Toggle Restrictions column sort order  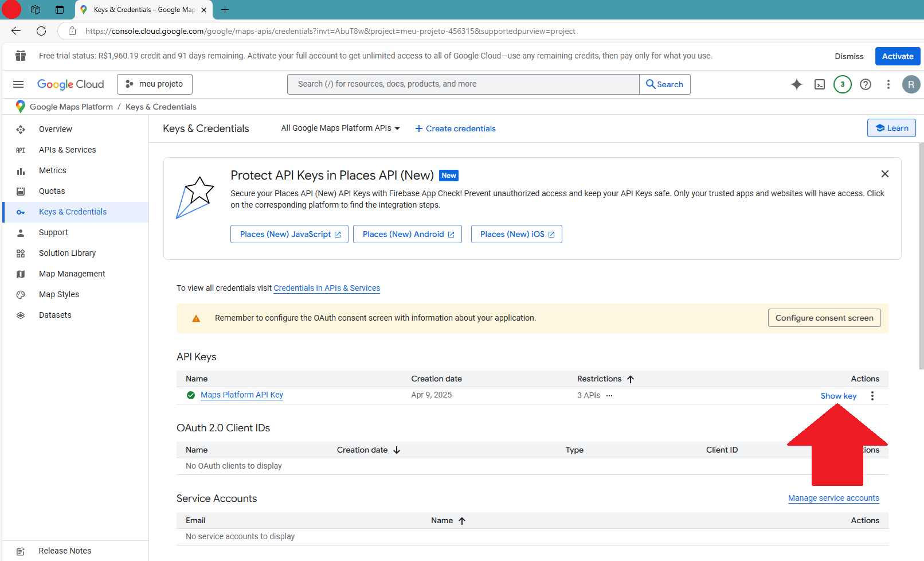(x=631, y=379)
